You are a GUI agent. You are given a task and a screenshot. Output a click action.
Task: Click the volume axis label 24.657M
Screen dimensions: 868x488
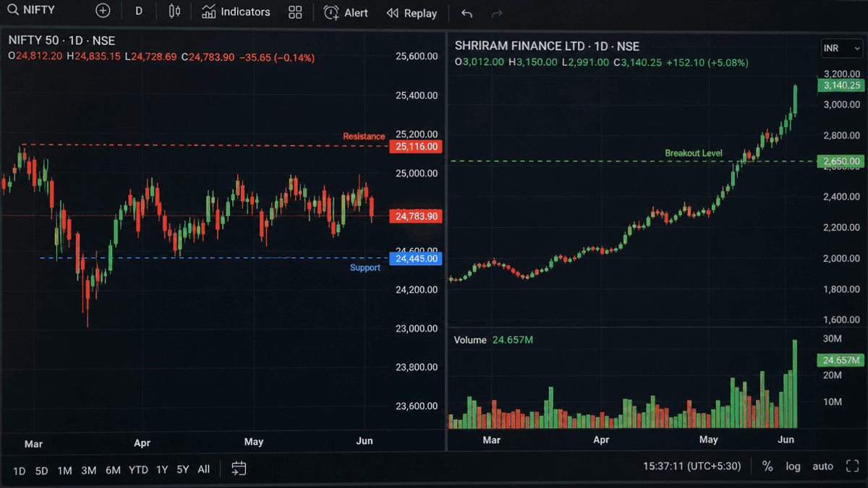coord(840,360)
